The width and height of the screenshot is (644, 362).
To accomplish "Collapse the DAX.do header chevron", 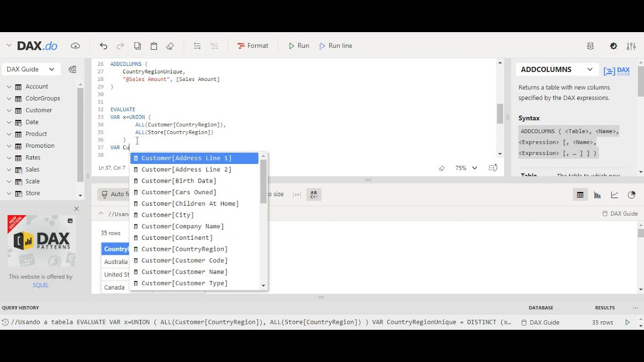I will (x=9, y=46).
